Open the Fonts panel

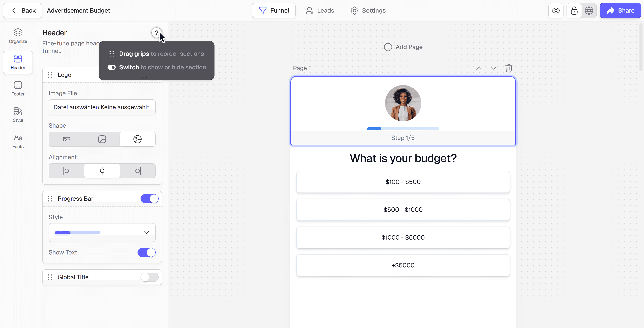tap(18, 141)
